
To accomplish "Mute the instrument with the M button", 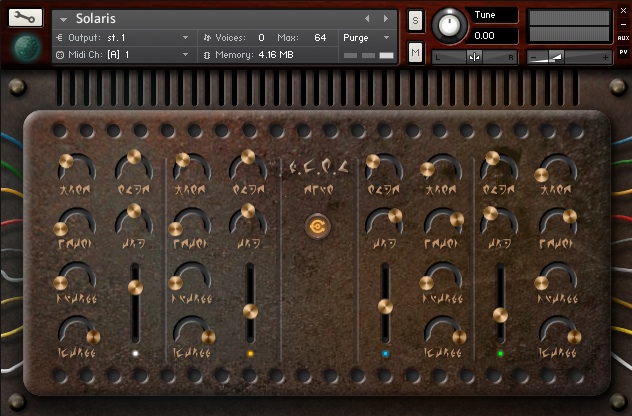I will [x=415, y=50].
